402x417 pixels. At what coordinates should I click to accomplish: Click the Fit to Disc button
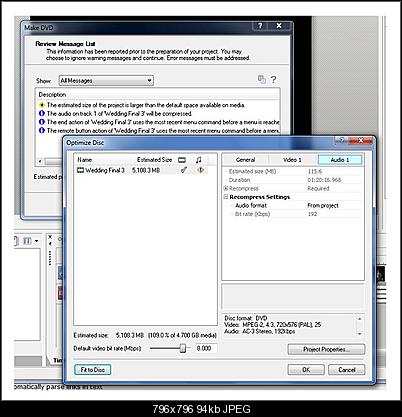click(93, 370)
